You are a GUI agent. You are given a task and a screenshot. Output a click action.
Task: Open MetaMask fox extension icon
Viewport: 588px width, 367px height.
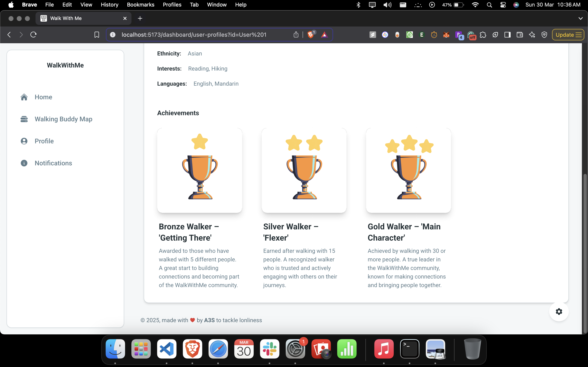coord(446,35)
